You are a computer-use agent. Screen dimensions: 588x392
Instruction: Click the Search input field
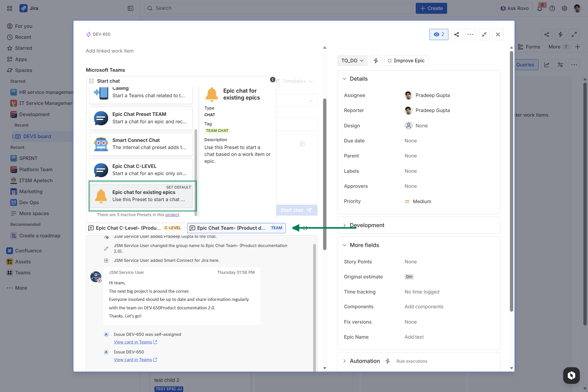pos(279,8)
